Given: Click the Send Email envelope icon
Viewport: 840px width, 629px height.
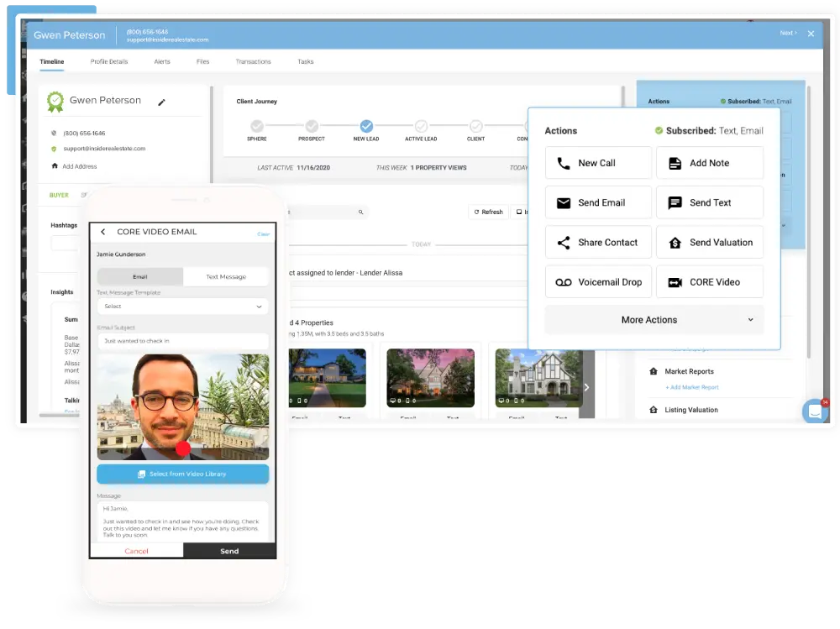Looking at the screenshot, I should (563, 203).
